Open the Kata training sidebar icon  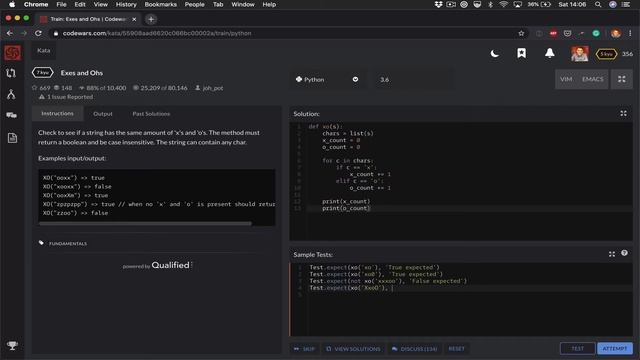click(11, 73)
